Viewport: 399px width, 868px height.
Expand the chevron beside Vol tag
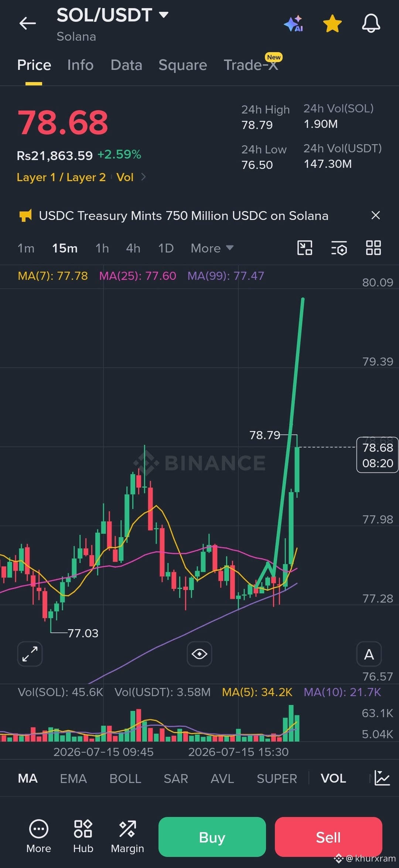pos(143,177)
